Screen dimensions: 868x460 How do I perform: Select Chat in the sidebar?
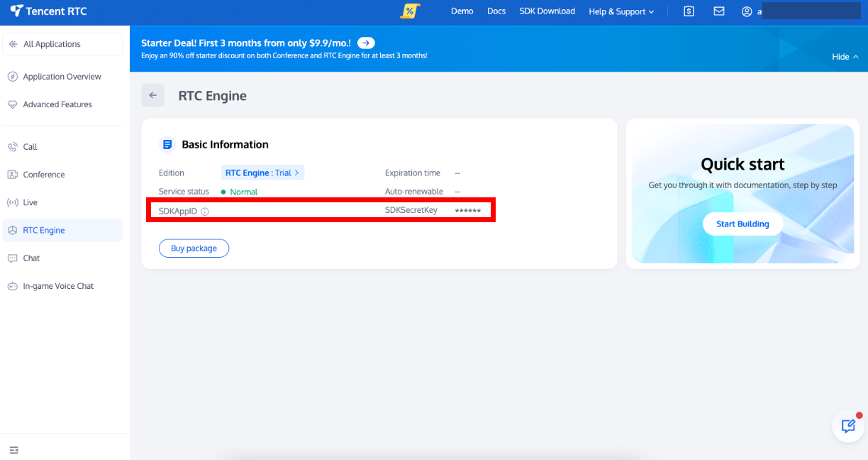(62, 258)
